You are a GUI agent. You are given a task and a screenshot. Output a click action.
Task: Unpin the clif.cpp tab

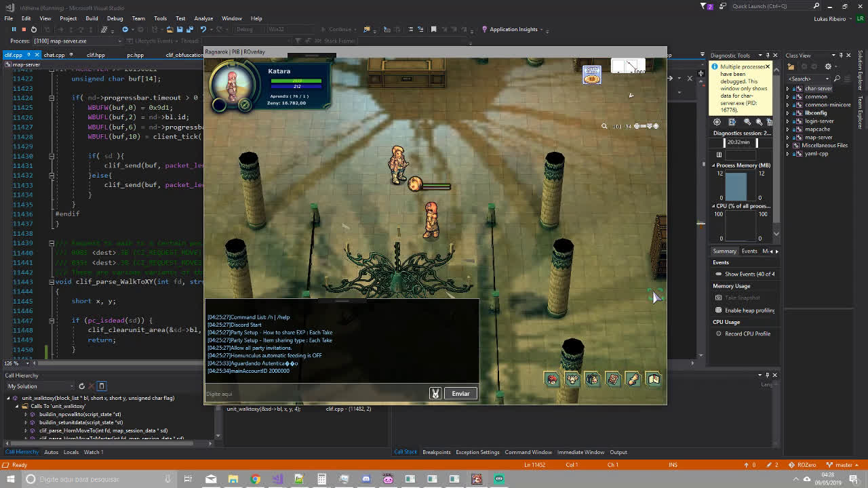point(29,55)
